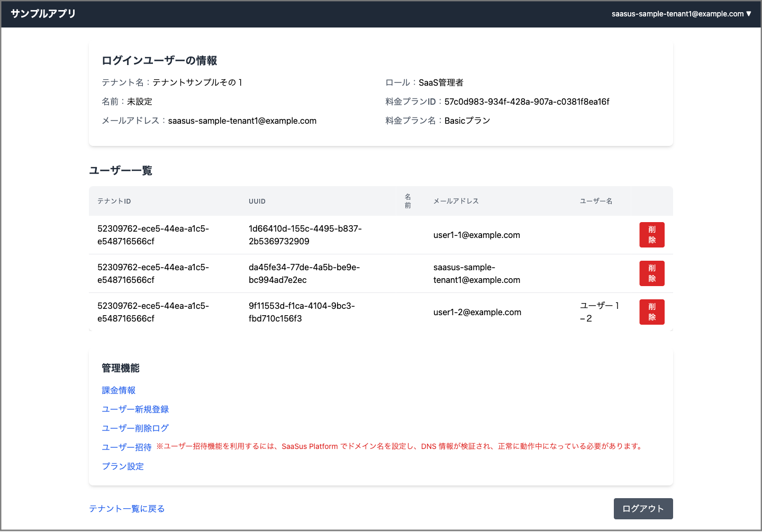The width and height of the screenshot is (762, 532).
Task: Open プラン設定 in the admin section
Action: [123, 466]
